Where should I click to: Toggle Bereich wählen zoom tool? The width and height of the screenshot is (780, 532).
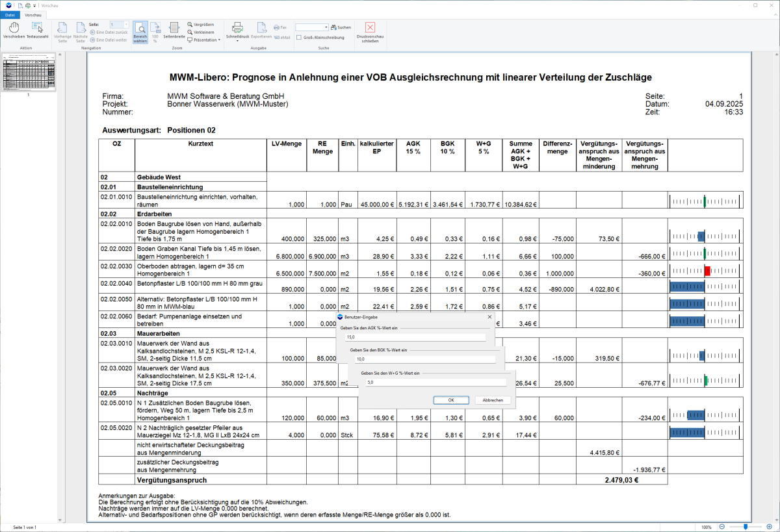140,32
